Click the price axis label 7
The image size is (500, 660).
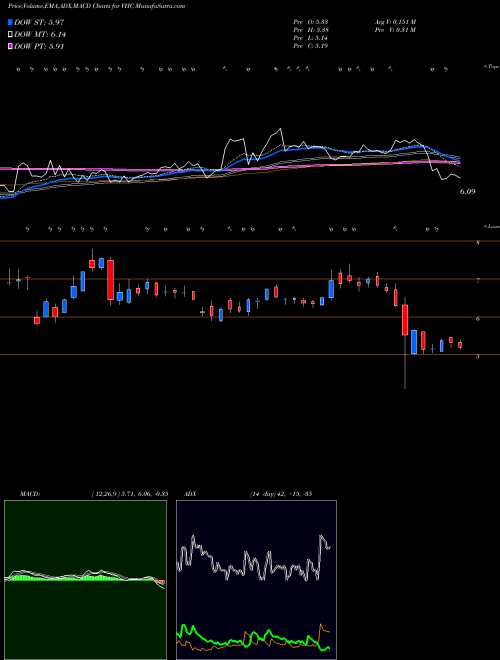point(478,281)
